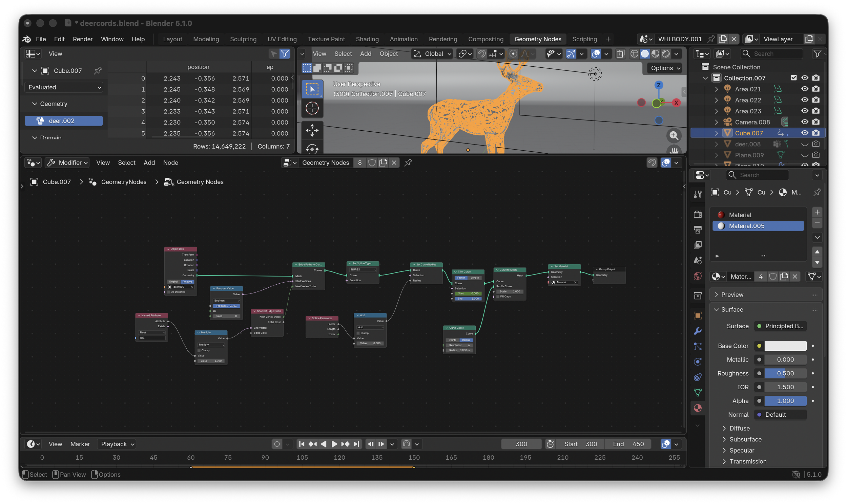Screen dimensions: 847x504
Task: Open the Playback dropdown in the timeline
Action: (117, 444)
